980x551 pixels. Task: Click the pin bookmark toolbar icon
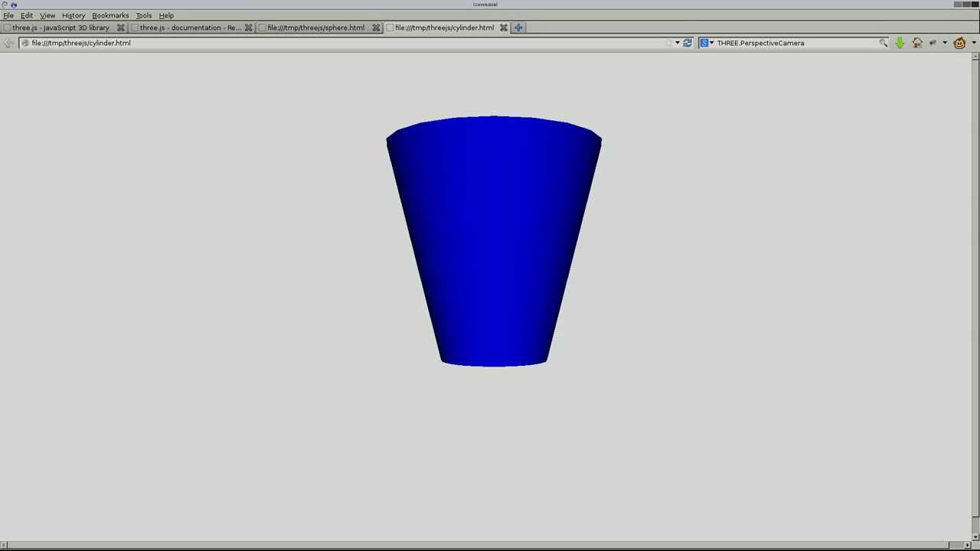[933, 43]
